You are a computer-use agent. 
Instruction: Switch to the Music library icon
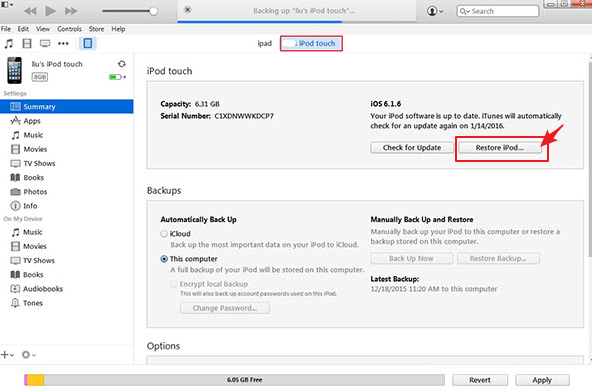point(8,43)
